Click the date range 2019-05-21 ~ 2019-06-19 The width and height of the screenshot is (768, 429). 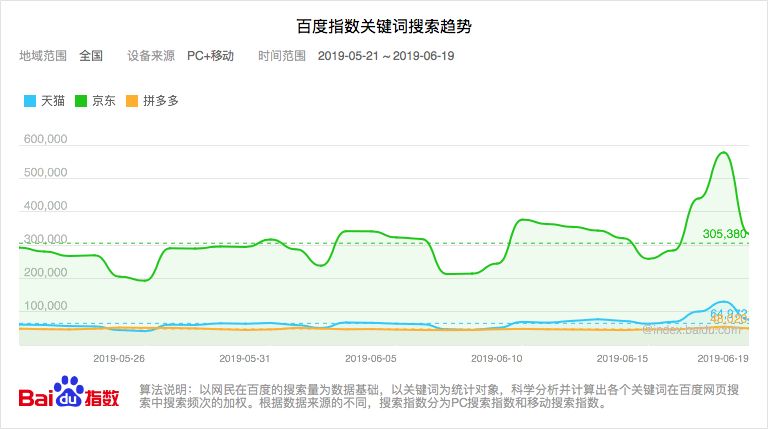click(386, 56)
